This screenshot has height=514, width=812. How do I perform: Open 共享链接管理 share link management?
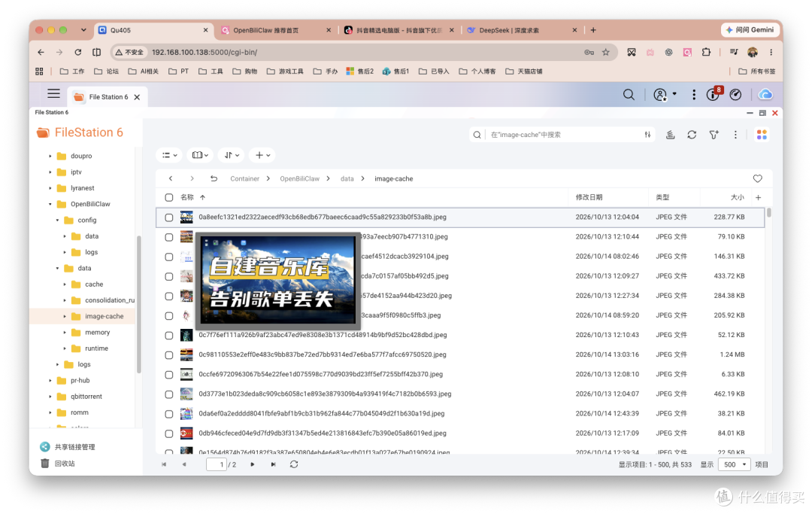(68, 447)
